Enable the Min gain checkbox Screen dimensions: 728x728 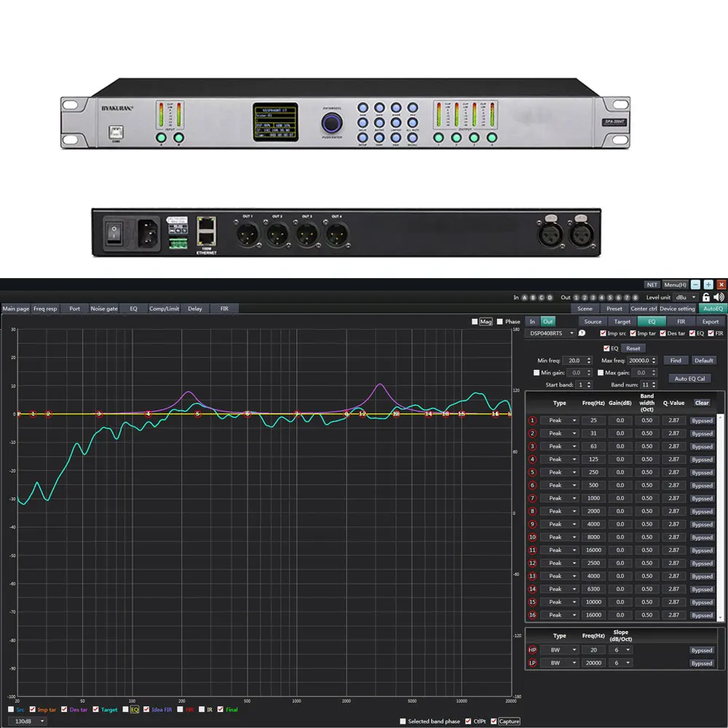click(537, 373)
